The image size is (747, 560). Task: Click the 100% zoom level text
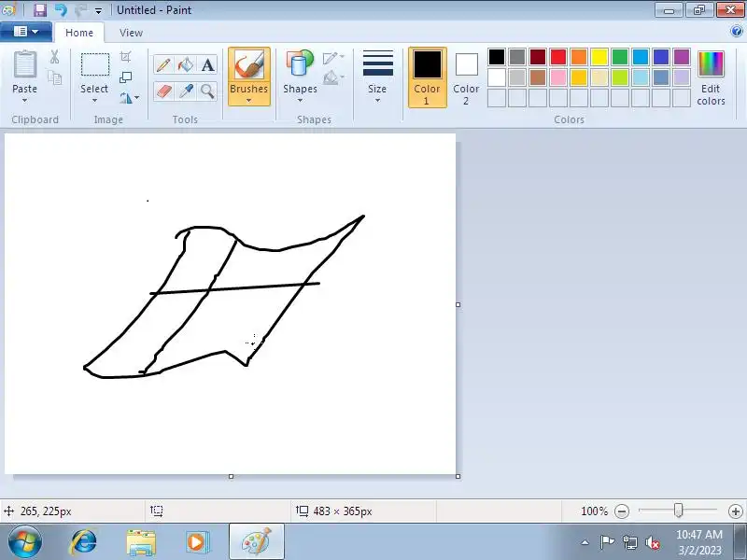pyautogui.click(x=594, y=511)
